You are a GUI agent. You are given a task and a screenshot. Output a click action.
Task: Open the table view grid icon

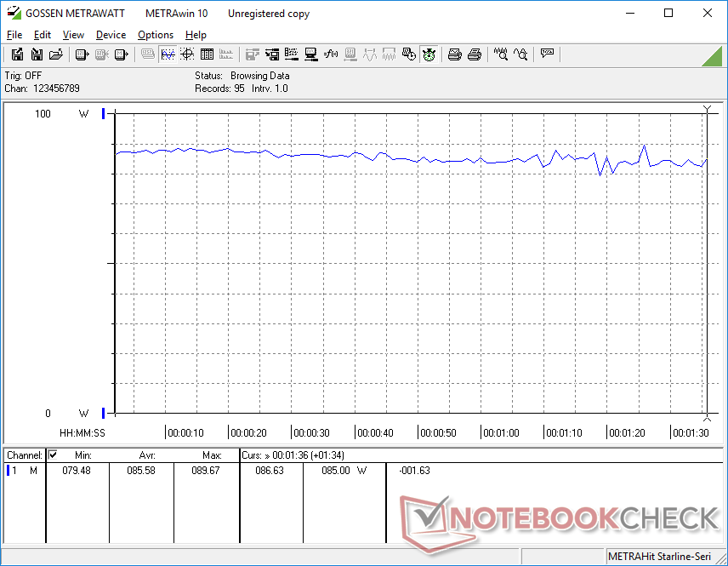(207, 54)
